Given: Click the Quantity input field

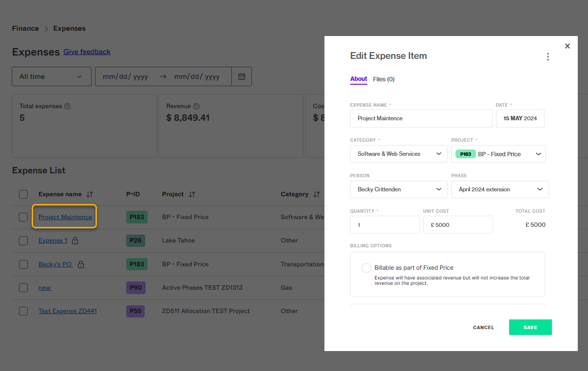Looking at the screenshot, I should pos(385,225).
